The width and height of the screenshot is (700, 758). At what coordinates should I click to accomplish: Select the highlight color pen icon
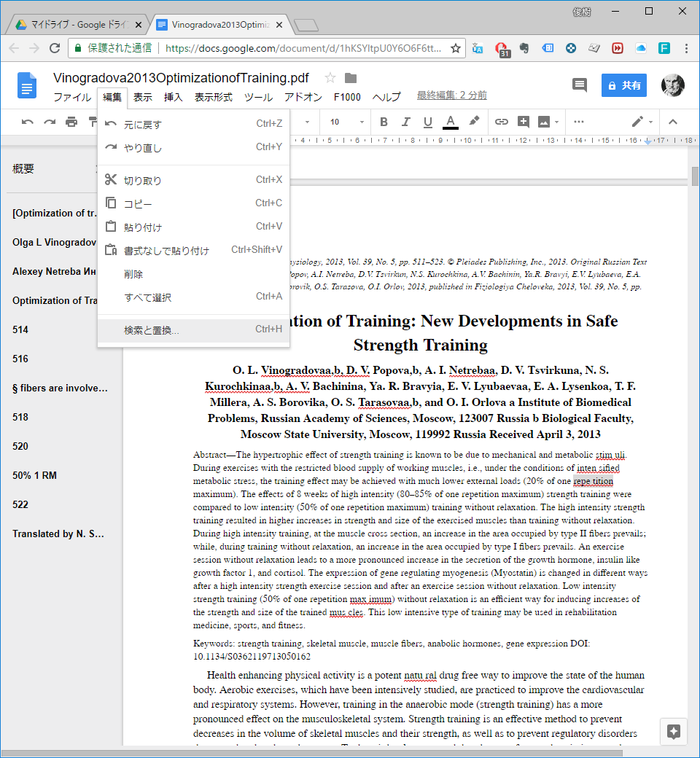click(x=474, y=122)
